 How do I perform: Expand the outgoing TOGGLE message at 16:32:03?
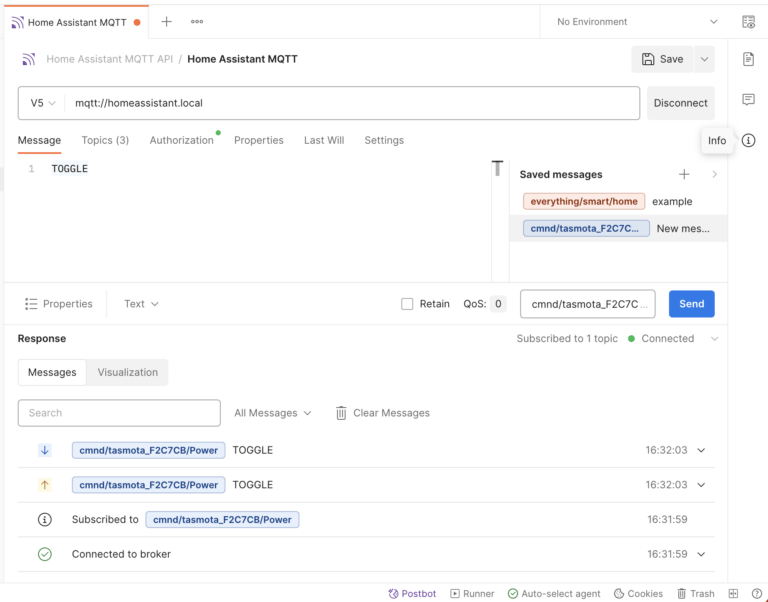pyautogui.click(x=701, y=485)
